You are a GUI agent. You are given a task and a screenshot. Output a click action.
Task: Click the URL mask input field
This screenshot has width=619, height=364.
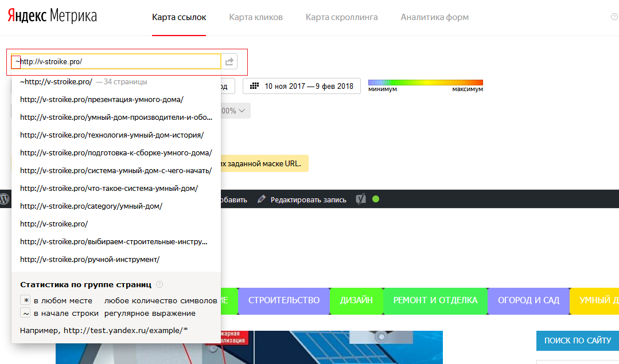click(x=116, y=61)
